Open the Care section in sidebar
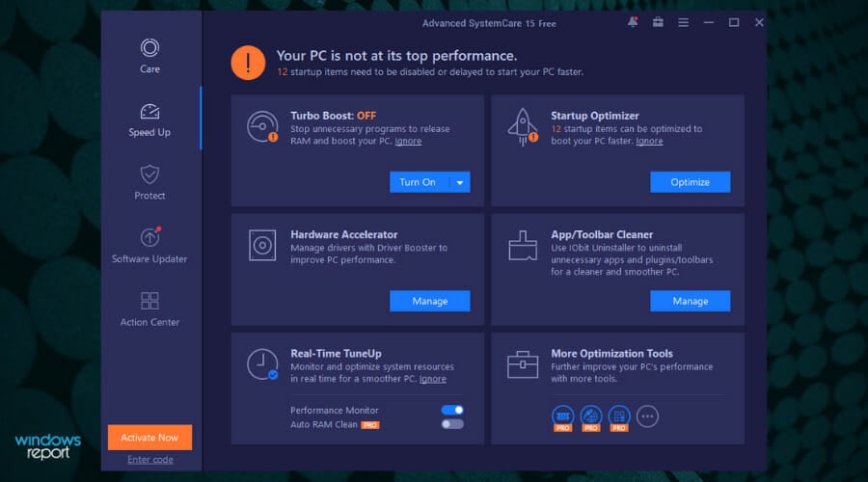The image size is (868, 482). coord(149,56)
